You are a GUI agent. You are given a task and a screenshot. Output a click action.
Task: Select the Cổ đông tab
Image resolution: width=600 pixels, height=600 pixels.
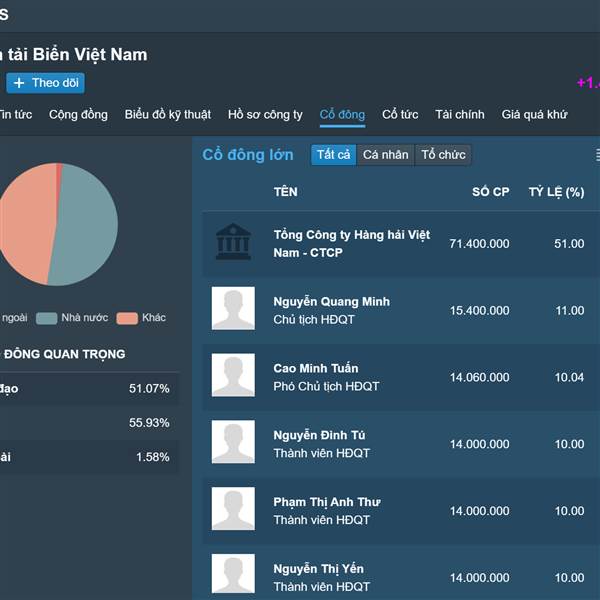click(x=342, y=114)
